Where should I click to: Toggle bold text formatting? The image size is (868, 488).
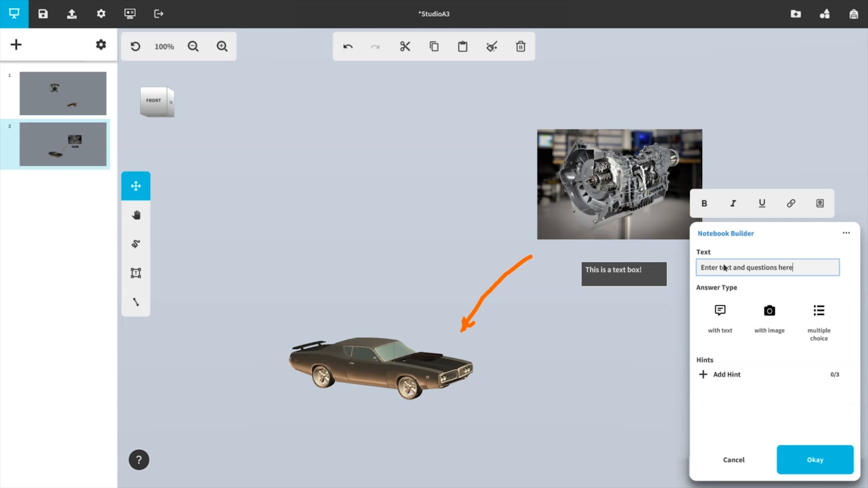click(704, 203)
